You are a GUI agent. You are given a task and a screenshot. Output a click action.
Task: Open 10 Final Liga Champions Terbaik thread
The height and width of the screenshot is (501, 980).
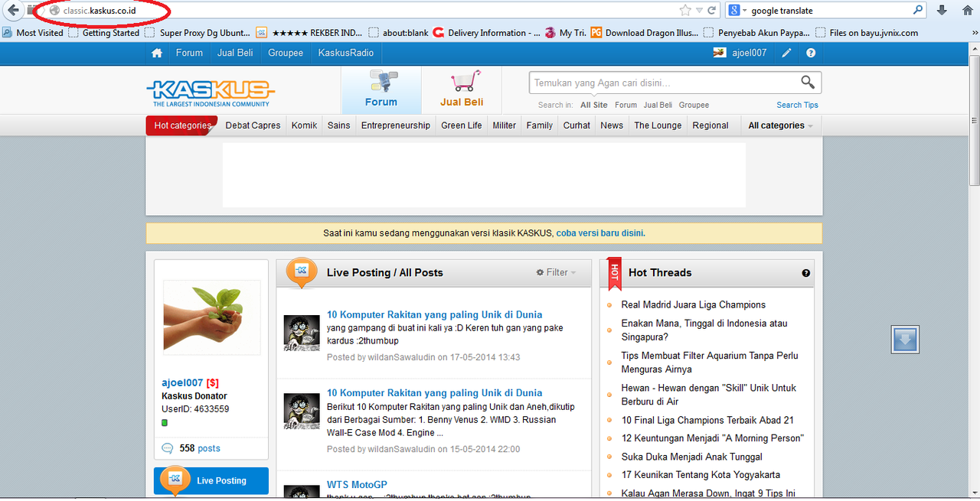pyautogui.click(x=707, y=420)
